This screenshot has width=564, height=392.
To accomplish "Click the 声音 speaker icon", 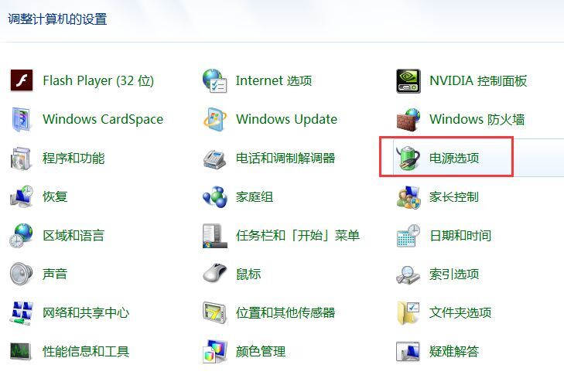I will click(x=21, y=274).
